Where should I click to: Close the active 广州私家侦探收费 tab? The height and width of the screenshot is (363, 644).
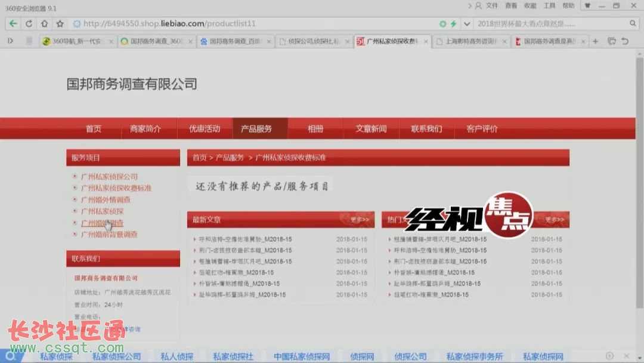click(x=426, y=42)
